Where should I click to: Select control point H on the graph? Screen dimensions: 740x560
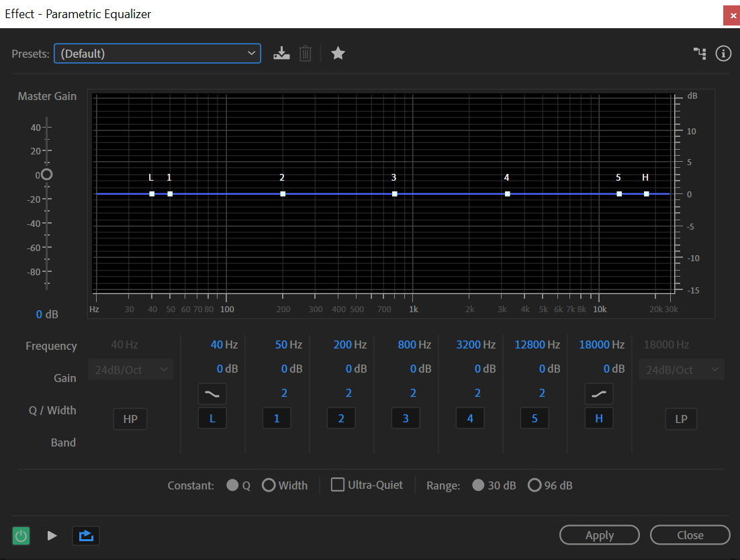click(647, 194)
